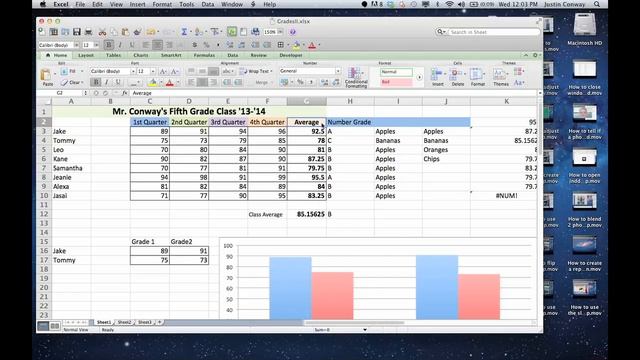Click the theme Fonts Aa icon
Screen dimensions: 640x360
click(519, 83)
